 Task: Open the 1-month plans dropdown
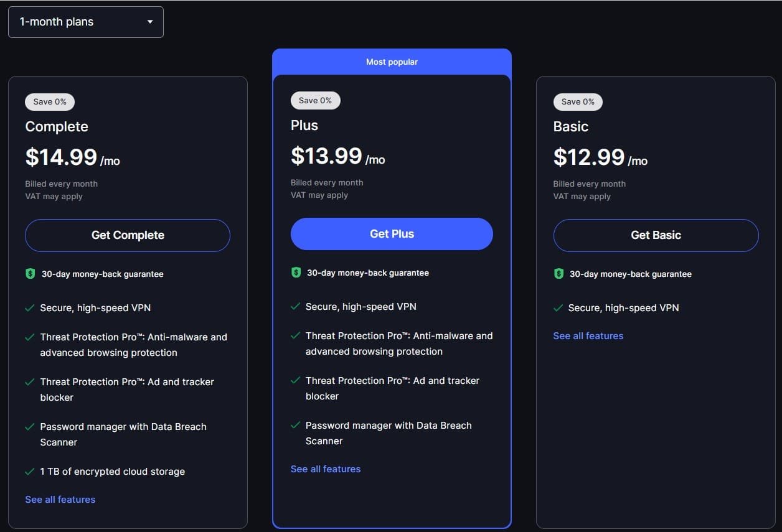85,22
